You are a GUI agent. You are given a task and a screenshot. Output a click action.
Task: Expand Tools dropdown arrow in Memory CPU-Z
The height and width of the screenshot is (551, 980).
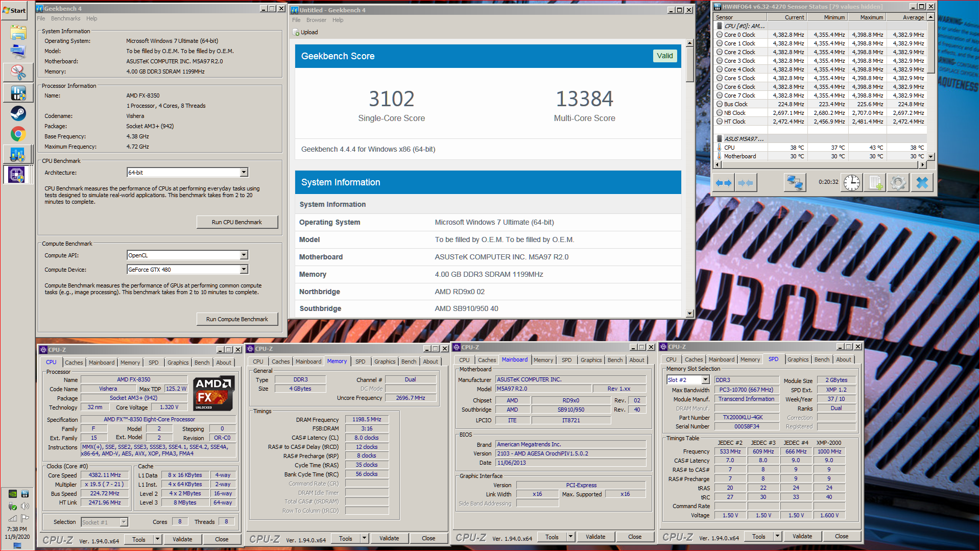364,538
